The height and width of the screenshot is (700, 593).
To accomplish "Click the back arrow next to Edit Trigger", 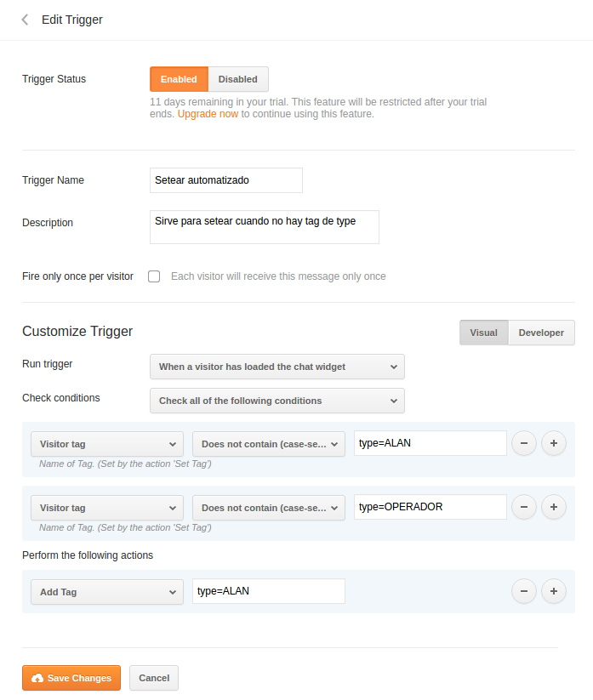I will (25, 20).
